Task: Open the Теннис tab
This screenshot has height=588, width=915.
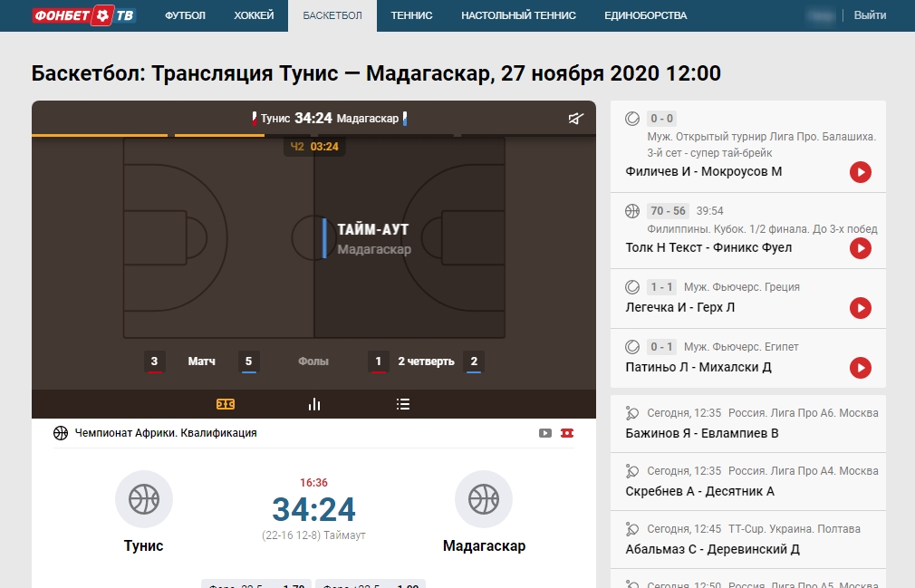Action: (411, 15)
